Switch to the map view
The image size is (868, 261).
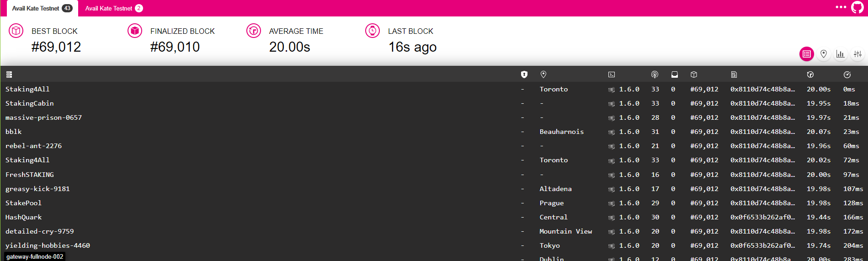(823, 54)
